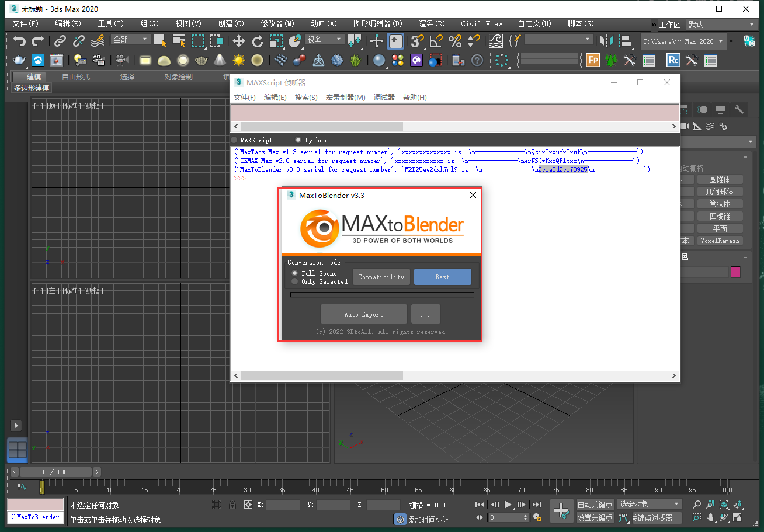Open 宏录制器(M) menu in listener window

[x=345, y=98]
